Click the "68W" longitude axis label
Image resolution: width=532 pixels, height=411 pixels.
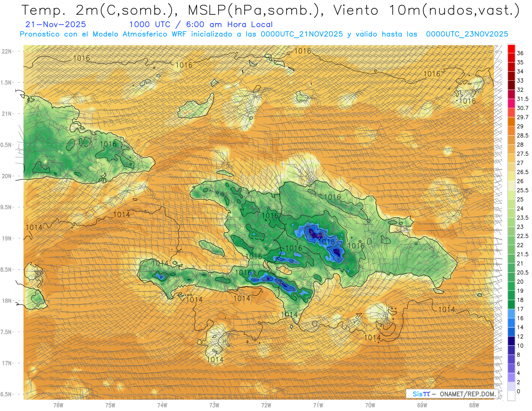[474, 405]
